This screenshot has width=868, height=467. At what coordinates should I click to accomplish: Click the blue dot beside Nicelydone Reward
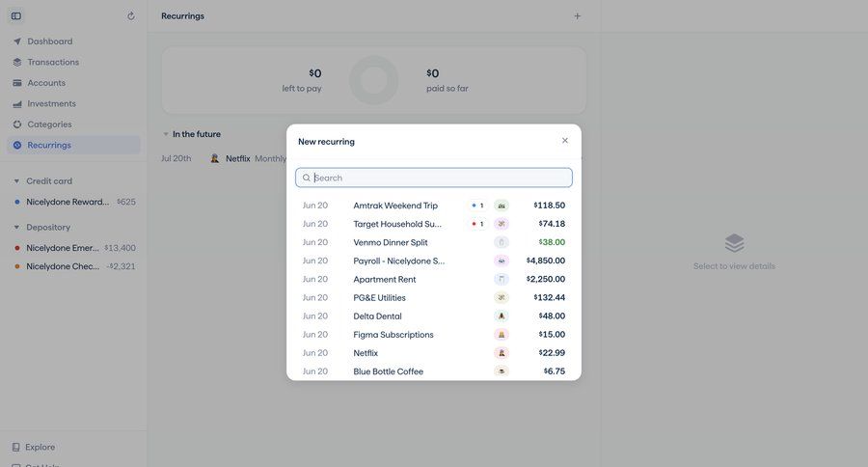point(17,203)
